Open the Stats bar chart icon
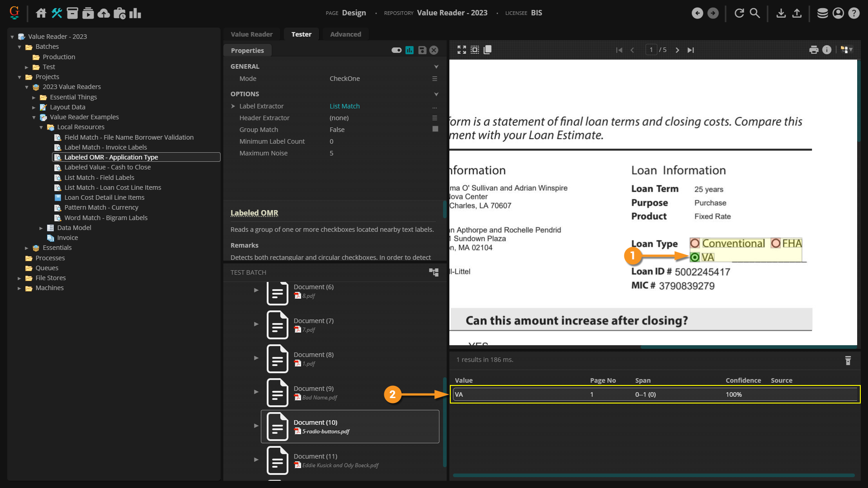 (135, 13)
